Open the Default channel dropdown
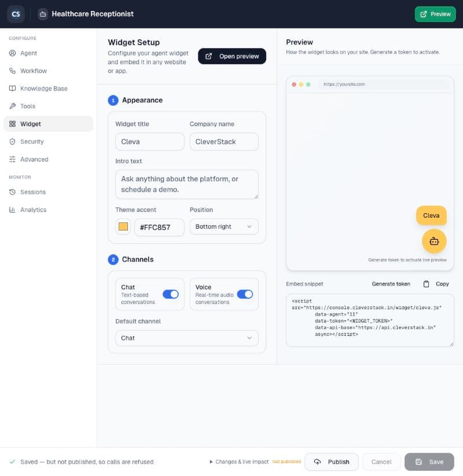This screenshot has height=476, width=463. click(187, 338)
